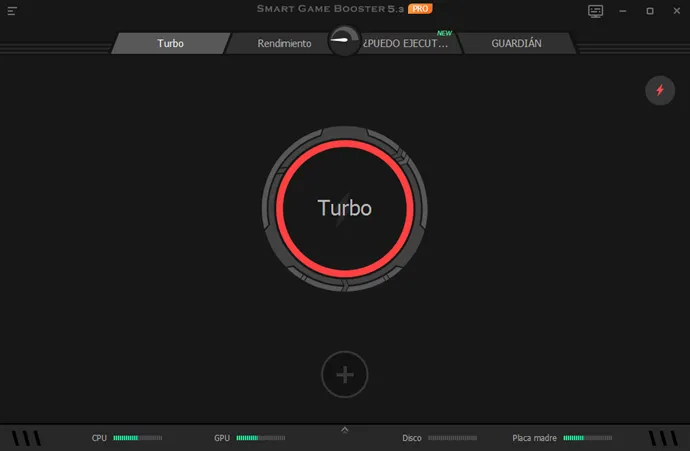Viewport: 690px width, 451px height.
Task: Click the feedback/keyboard icon in title bar
Action: [x=595, y=11]
